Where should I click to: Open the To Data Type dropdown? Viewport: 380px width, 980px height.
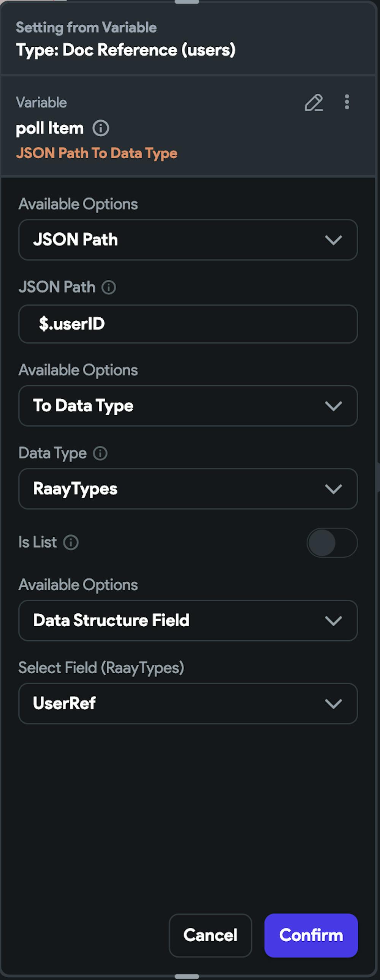click(x=188, y=405)
